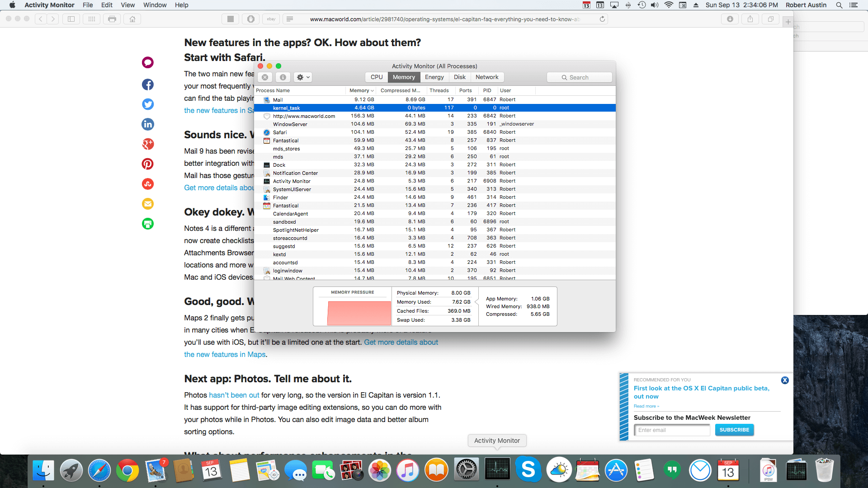
Task: Click the inspect process info button
Action: tap(283, 77)
